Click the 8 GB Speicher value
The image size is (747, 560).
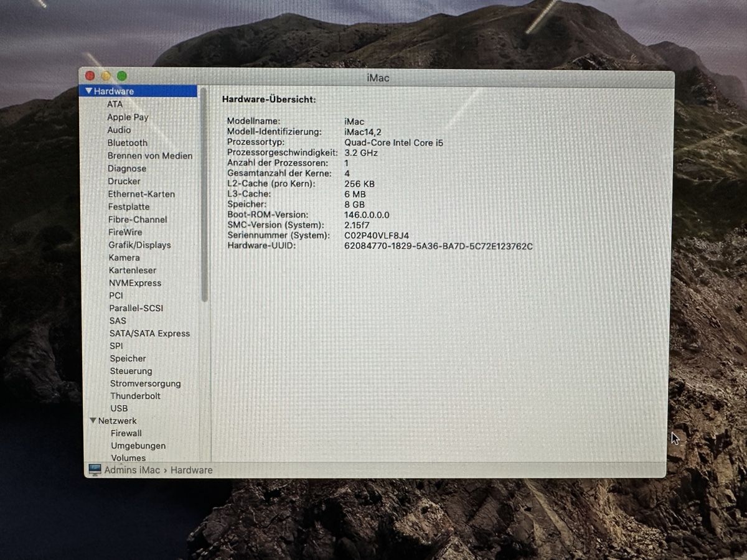pyautogui.click(x=354, y=204)
